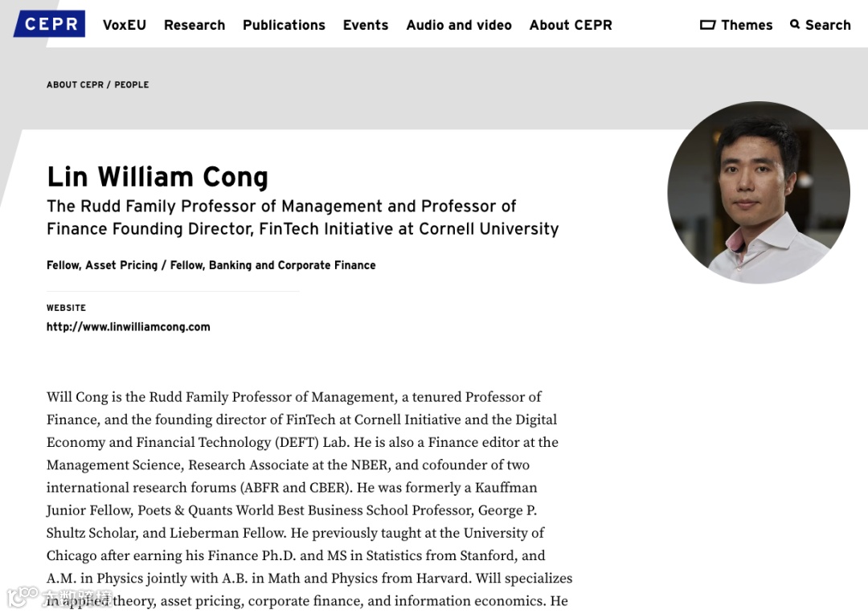Open the Search link
The width and height of the screenshot is (868, 614).
(x=828, y=26)
